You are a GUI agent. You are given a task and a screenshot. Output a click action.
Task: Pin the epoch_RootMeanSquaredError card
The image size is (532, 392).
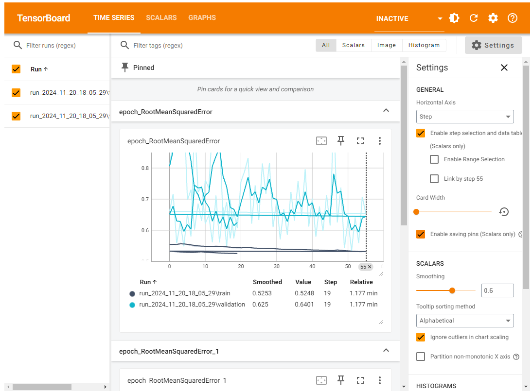coord(340,140)
